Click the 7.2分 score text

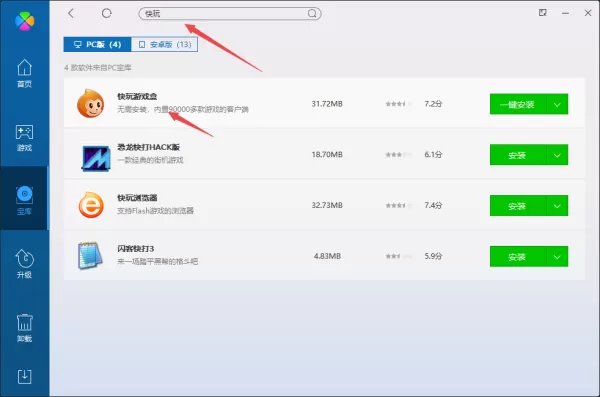pos(433,104)
